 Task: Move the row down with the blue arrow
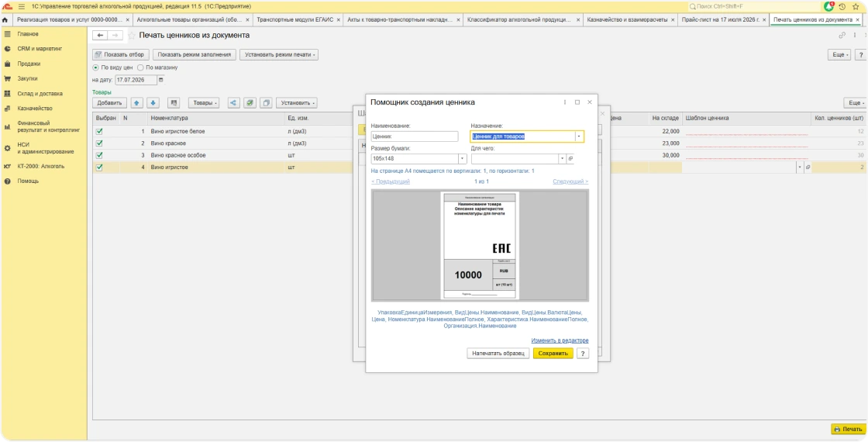tap(153, 103)
